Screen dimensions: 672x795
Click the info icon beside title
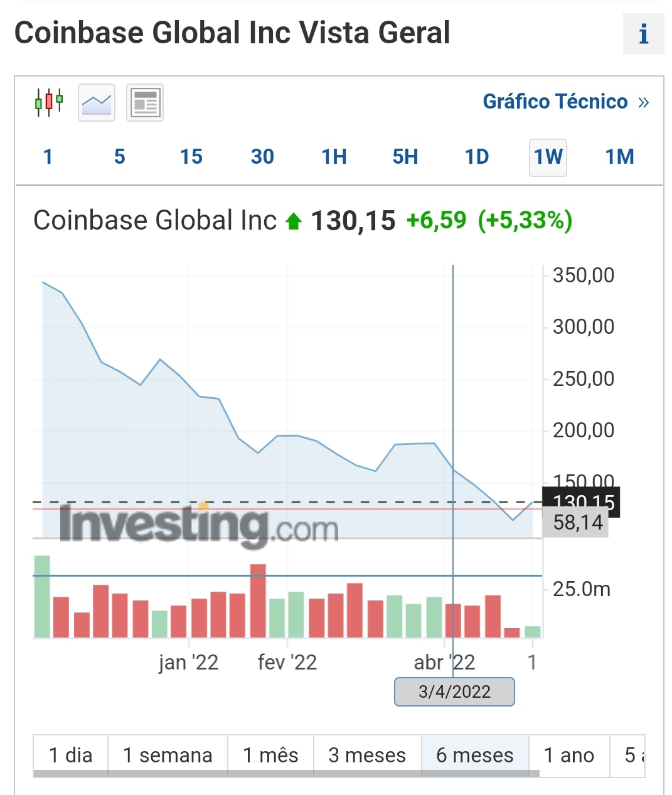pyautogui.click(x=643, y=34)
